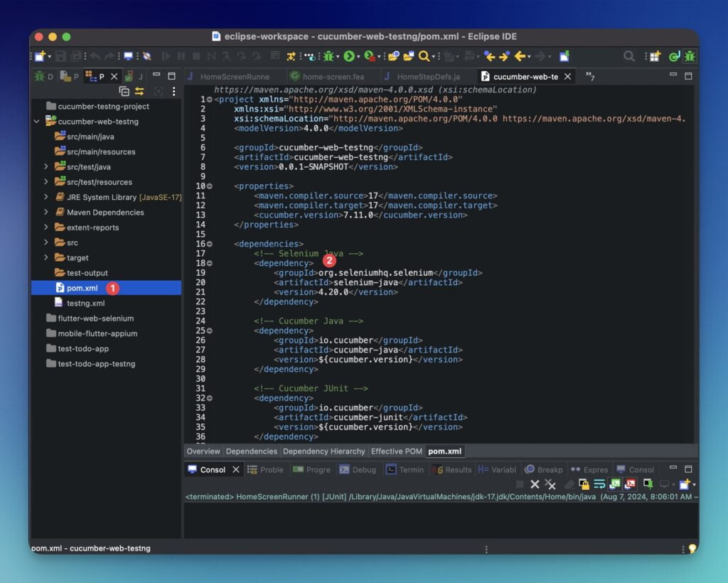Click Collapse All in Package Explorer
728x583 pixels.
click(124, 92)
